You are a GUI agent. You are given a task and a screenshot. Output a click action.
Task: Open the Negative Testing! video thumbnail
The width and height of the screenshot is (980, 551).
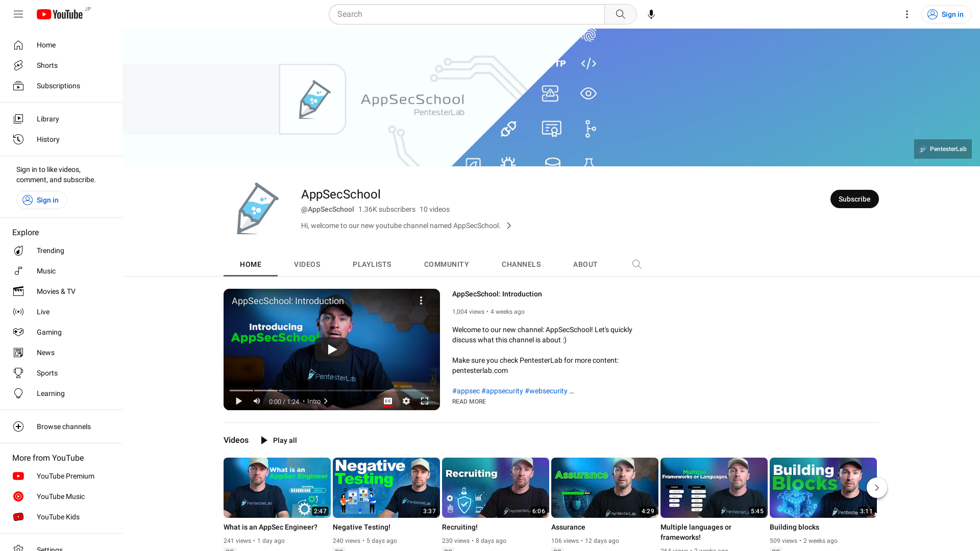click(x=386, y=488)
